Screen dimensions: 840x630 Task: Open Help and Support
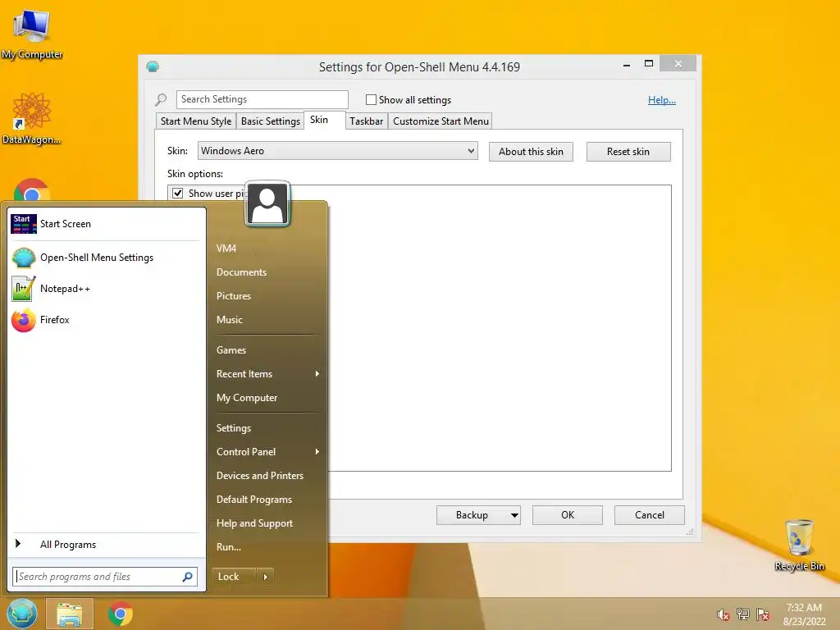click(268, 523)
